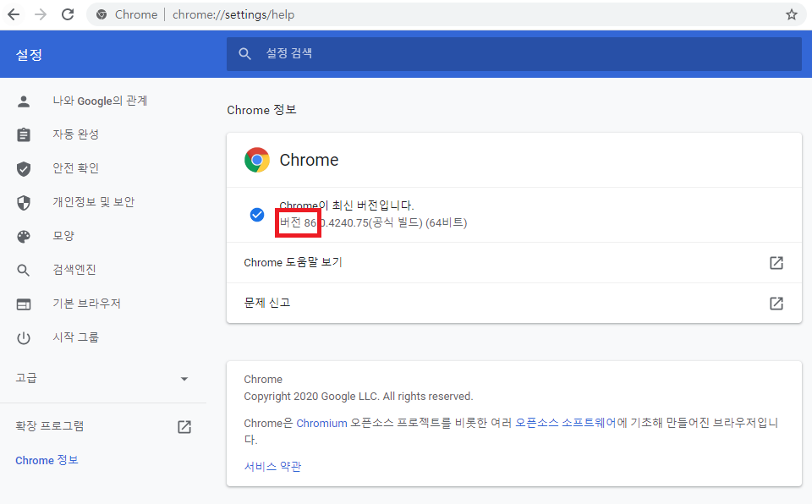Screen dimensions: 812x504
Task: Select 검색엔진 in sidebar
Action: pyautogui.click(x=74, y=270)
